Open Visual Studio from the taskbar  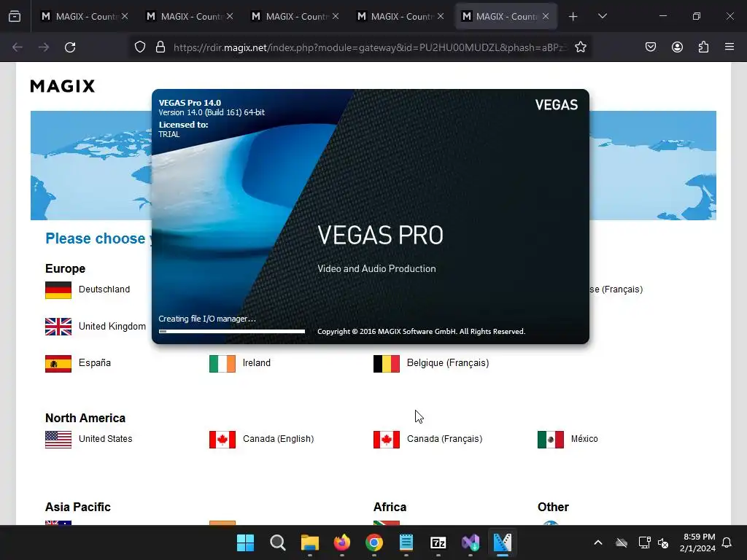[x=471, y=542]
